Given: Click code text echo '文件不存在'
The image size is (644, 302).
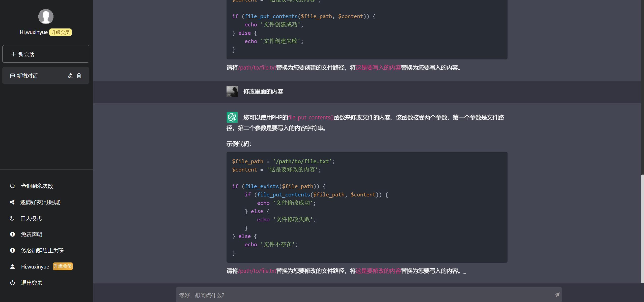Looking at the screenshot, I should (x=271, y=245).
